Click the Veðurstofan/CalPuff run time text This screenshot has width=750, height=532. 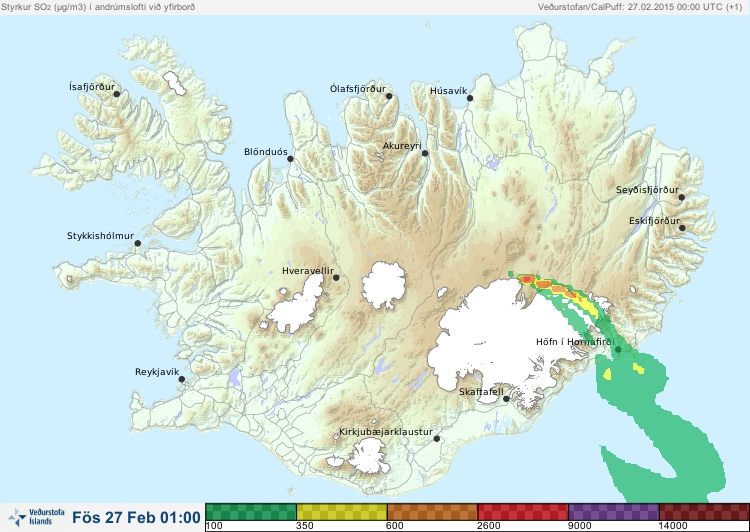click(640, 7)
